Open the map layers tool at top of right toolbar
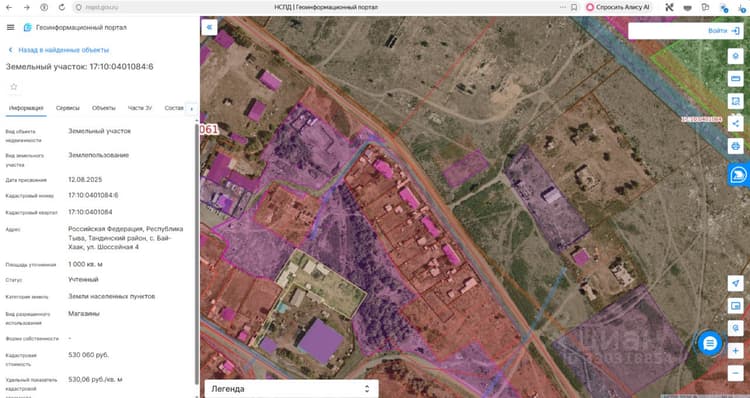This screenshot has height=398, width=750. point(735,56)
